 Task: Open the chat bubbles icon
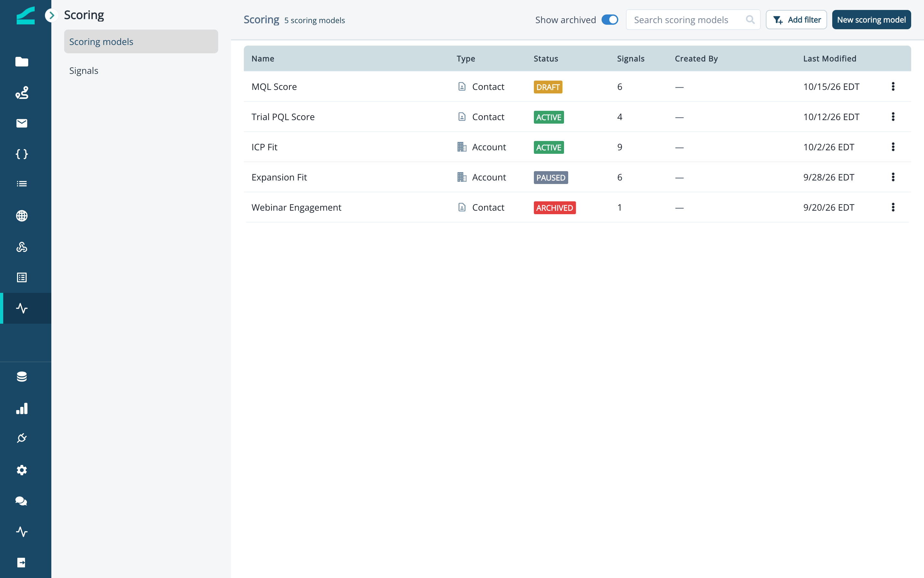pyautogui.click(x=22, y=501)
